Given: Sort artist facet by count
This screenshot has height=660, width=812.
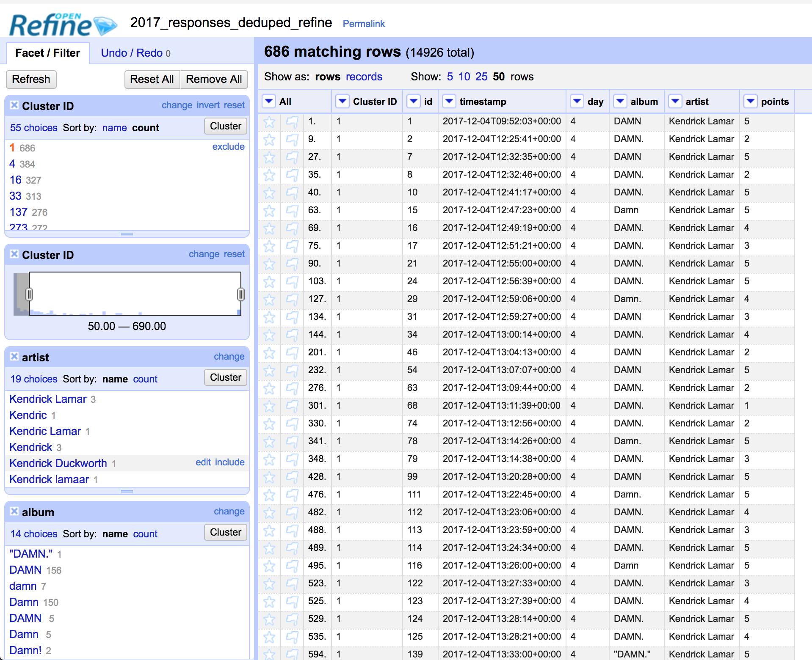Looking at the screenshot, I should pyautogui.click(x=145, y=379).
